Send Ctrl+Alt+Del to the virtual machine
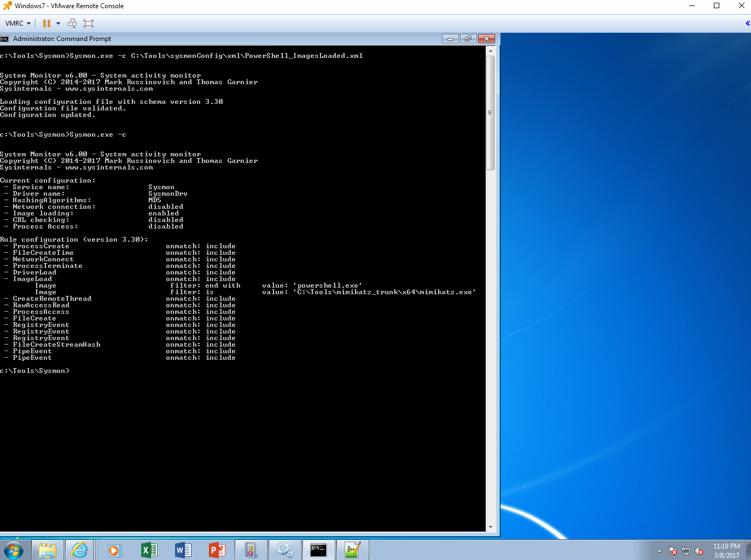 click(72, 24)
